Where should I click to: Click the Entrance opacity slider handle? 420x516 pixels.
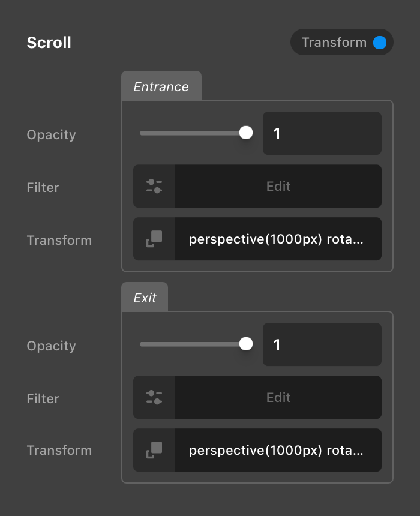click(245, 133)
